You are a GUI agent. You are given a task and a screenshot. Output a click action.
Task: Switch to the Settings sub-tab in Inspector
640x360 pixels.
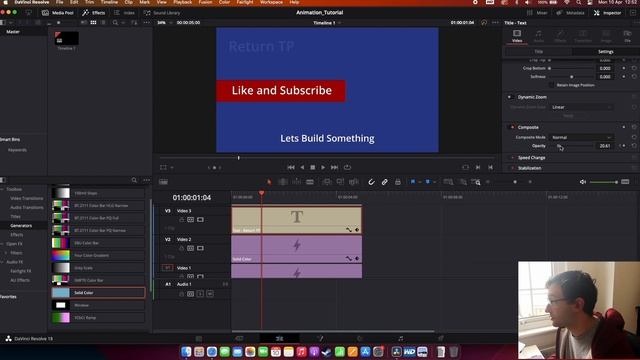pyautogui.click(x=606, y=52)
